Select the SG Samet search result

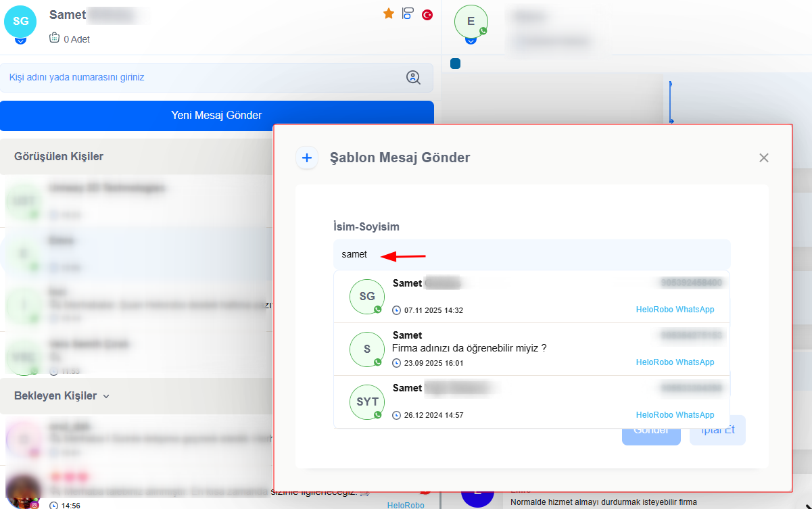pyautogui.click(x=531, y=297)
